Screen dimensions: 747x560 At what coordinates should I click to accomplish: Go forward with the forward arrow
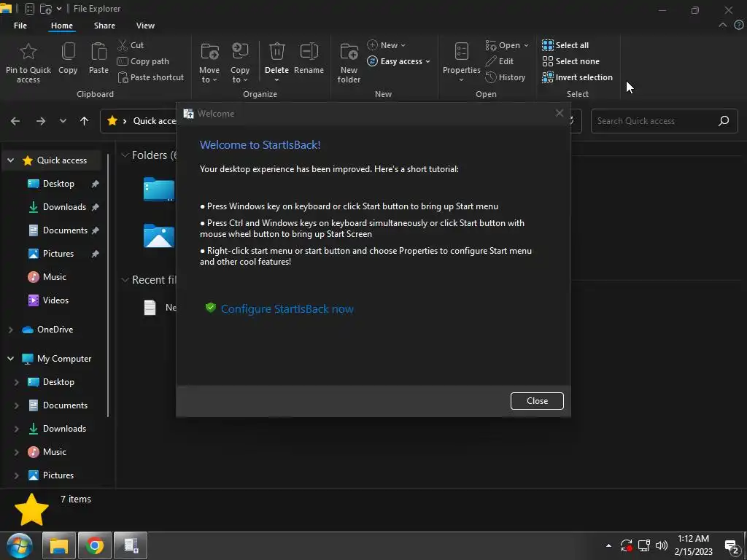41,122
